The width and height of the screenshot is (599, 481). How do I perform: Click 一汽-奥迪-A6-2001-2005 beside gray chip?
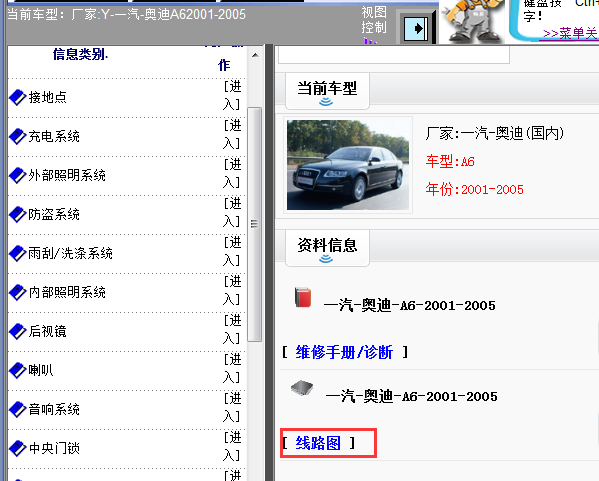411,396
